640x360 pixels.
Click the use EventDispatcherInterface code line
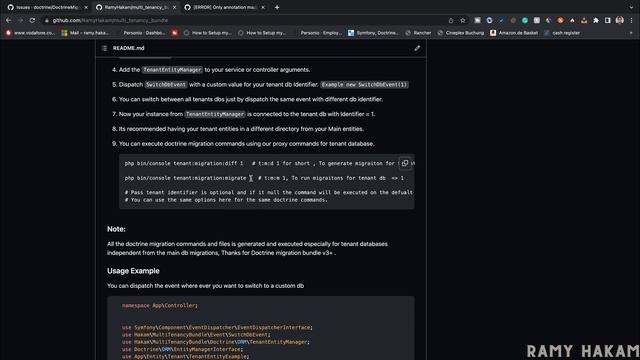(217, 327)
